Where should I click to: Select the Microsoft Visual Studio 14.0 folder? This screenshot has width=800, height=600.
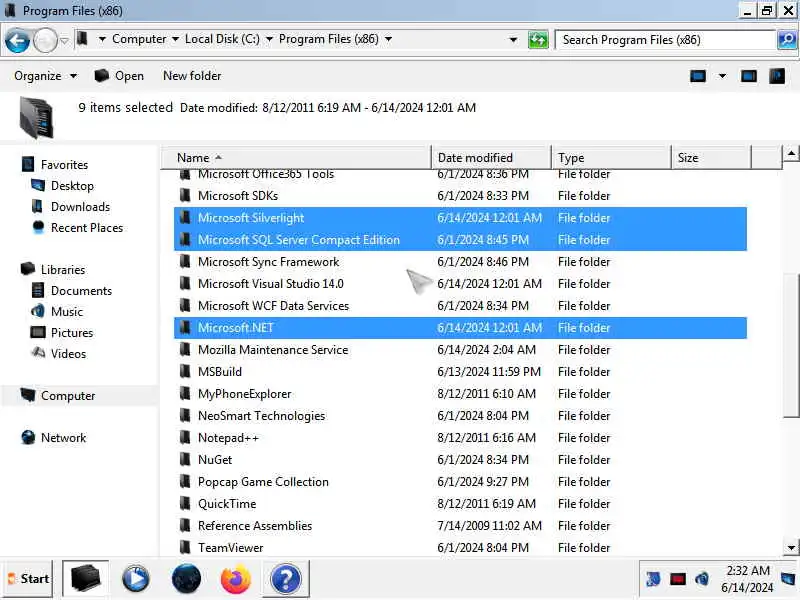(x=460, y=284)
